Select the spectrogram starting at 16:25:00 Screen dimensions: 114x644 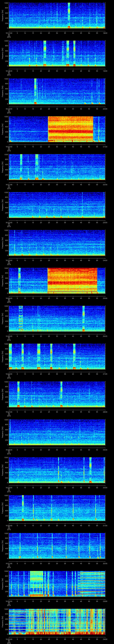[57, 318]
